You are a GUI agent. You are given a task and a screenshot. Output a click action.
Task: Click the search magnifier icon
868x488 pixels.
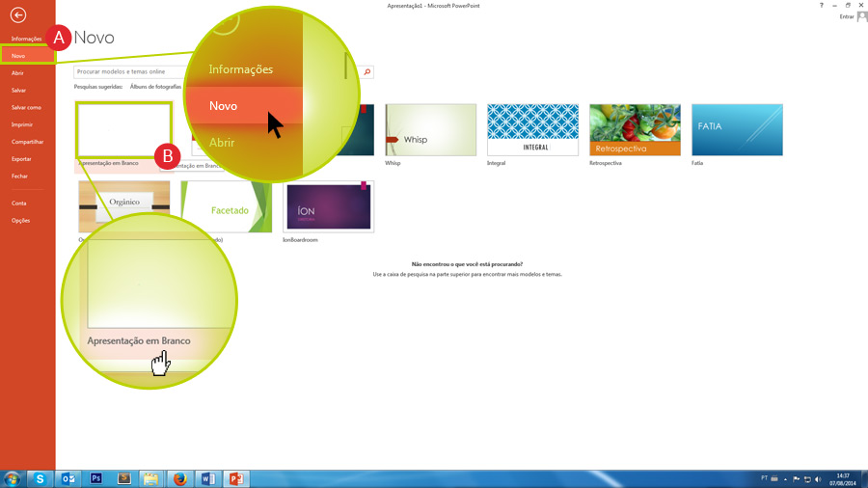(x=367, y=71)
